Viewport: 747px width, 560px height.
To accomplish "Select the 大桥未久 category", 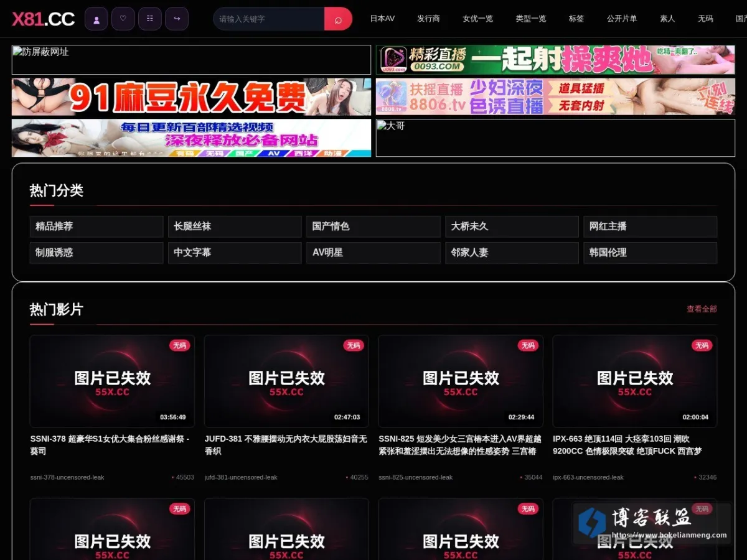I will (x=512, y=226).
